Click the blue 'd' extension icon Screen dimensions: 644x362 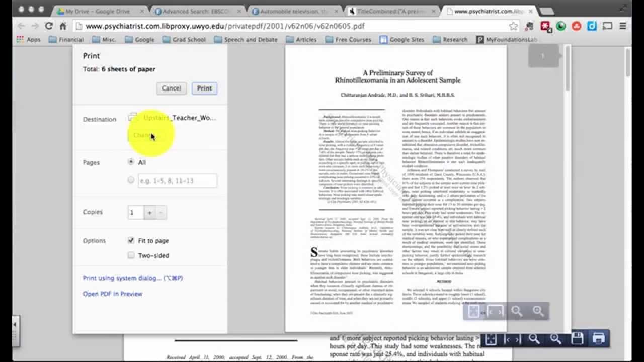(592, 26)
